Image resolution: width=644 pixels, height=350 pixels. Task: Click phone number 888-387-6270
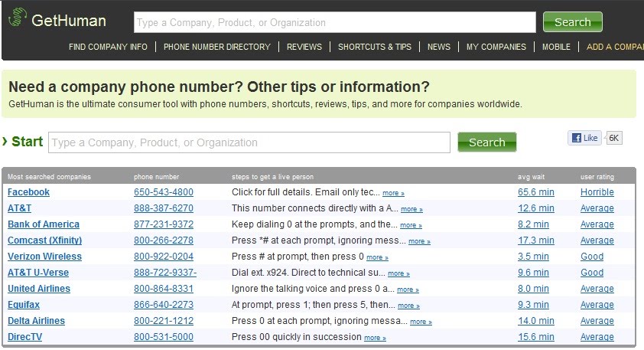pyautogui.click(x=164, y=208)
